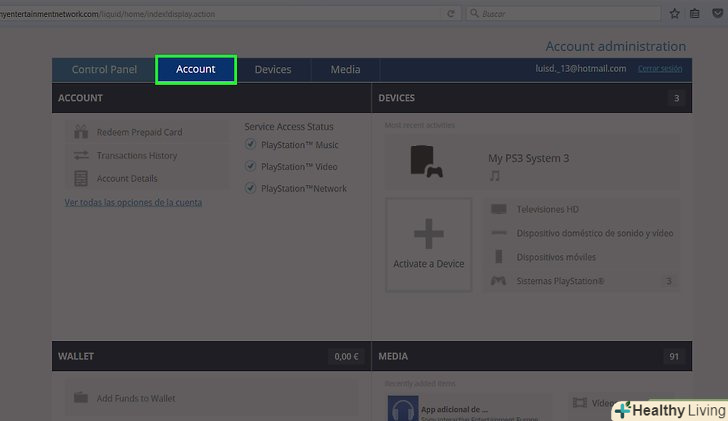Click the film icon beside Video
Screen dimensions: 728x421
tap(580, 402)
